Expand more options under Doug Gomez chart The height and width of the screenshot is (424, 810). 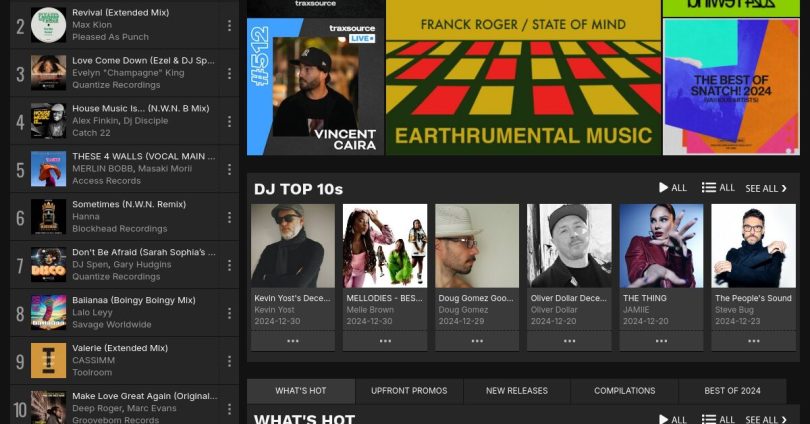coord(476,341)
